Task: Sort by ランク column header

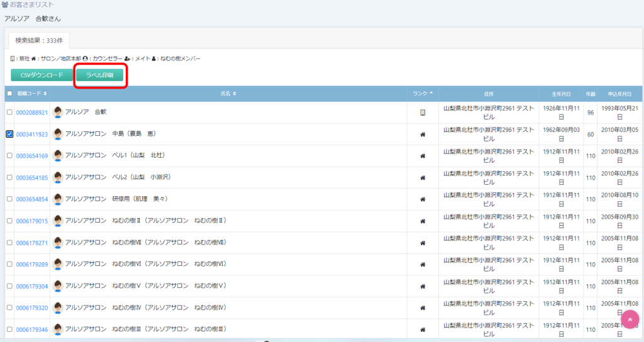Action: tap(423, 94)
